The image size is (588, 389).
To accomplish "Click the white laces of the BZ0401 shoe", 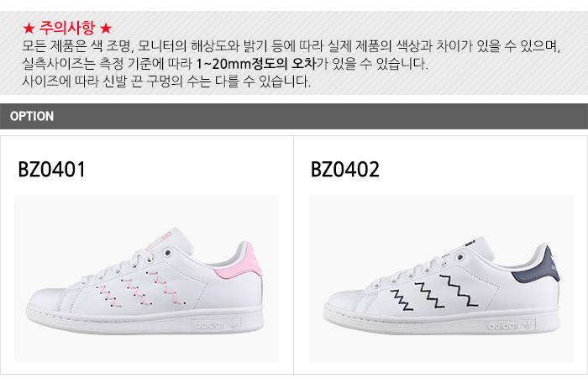I will [123, 266].
